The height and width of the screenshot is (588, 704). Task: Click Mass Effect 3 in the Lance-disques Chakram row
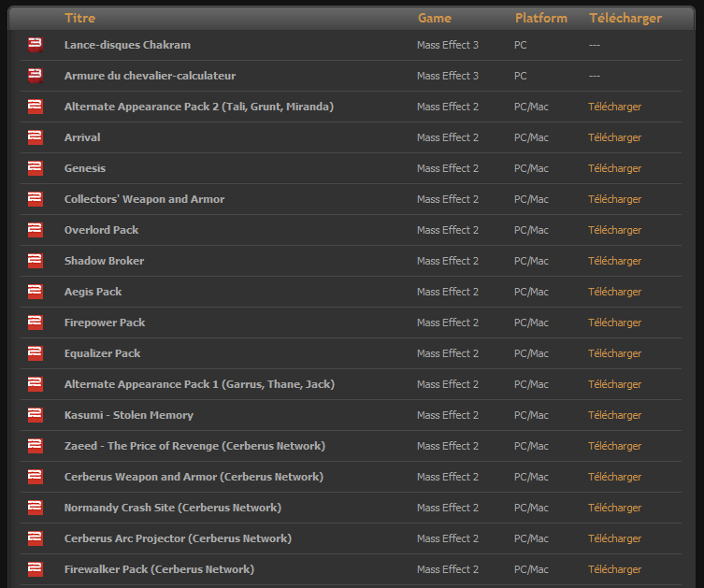coord(448,45)
